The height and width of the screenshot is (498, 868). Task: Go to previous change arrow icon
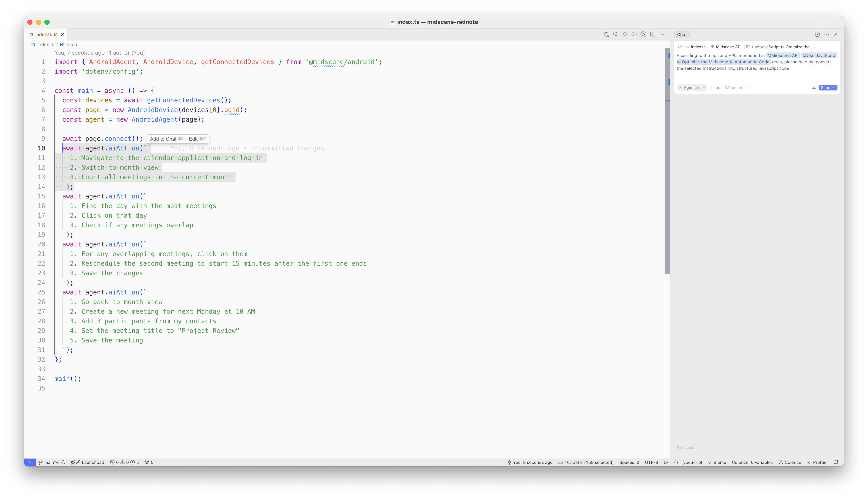tap(615, 34)
